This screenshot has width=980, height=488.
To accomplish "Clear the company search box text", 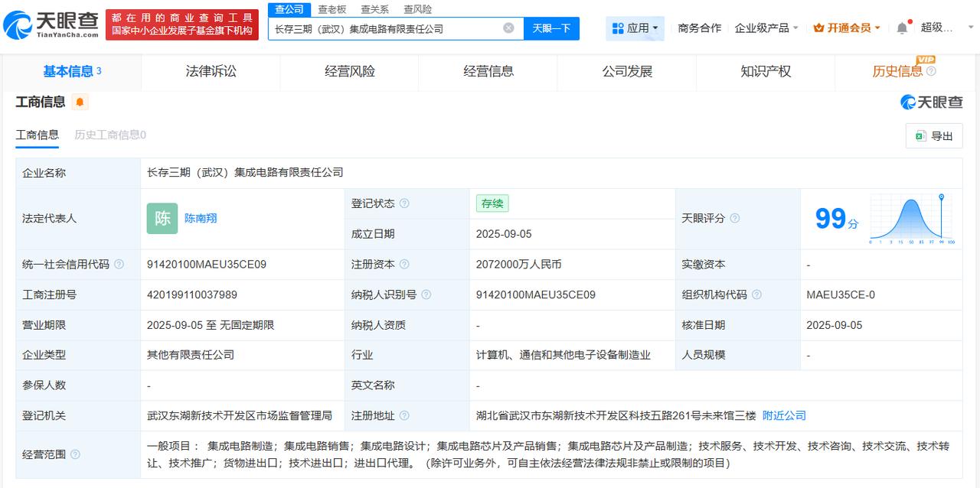I will (x=508, y=28).
